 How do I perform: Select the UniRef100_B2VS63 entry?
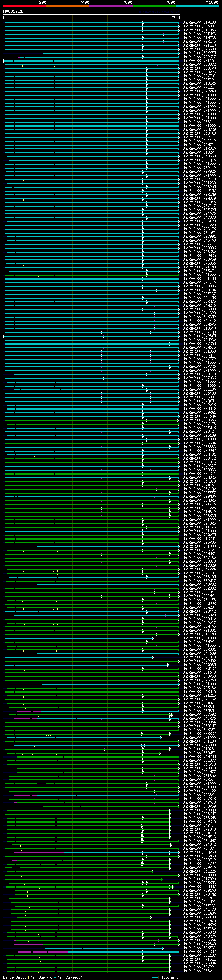point(199,343)
